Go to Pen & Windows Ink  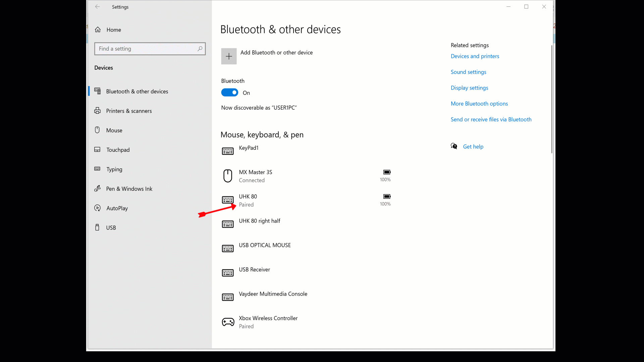pyautogui.click(x=129, y=189)
